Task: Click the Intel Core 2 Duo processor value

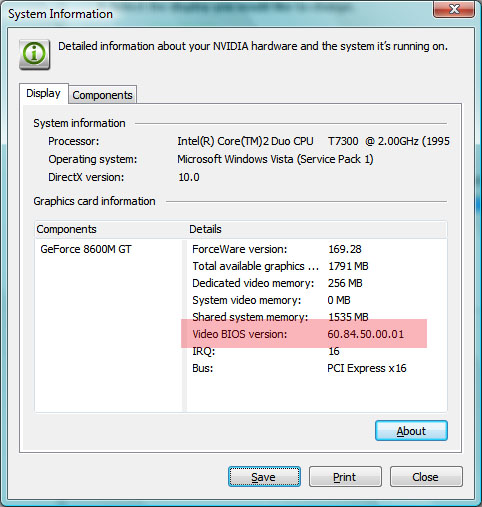Action: pyautogui.click(x=313, y=141)
